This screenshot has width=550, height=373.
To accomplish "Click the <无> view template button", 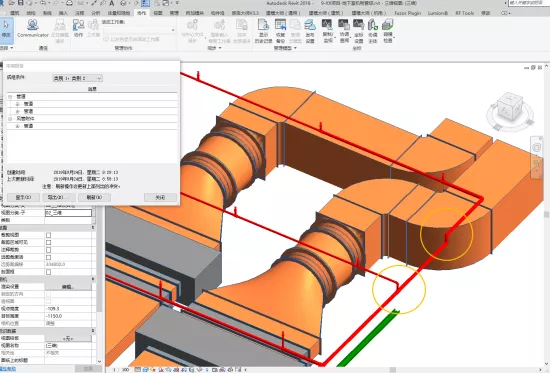I will click(x=68, y=338).
